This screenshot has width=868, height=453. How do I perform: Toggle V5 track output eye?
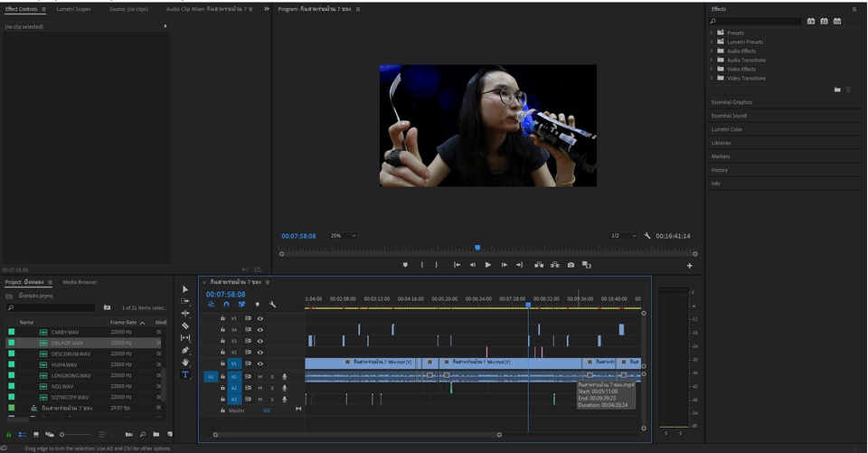[x=260, y=318]
